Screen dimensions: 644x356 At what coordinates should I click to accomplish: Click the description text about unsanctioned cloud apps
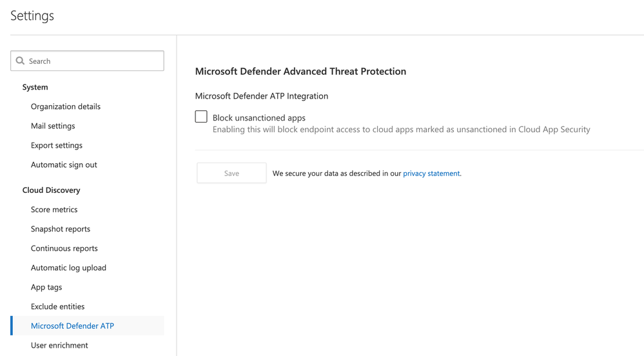[401, 130]
